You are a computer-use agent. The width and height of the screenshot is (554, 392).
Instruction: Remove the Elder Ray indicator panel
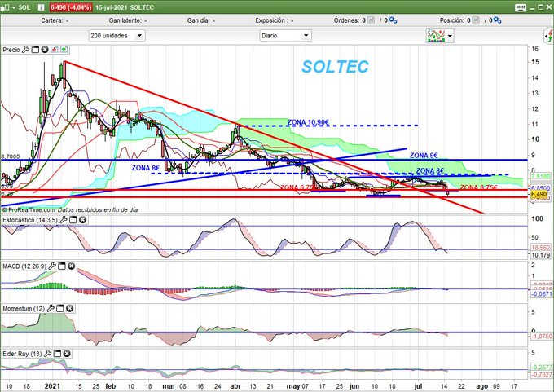pos(67,354)
